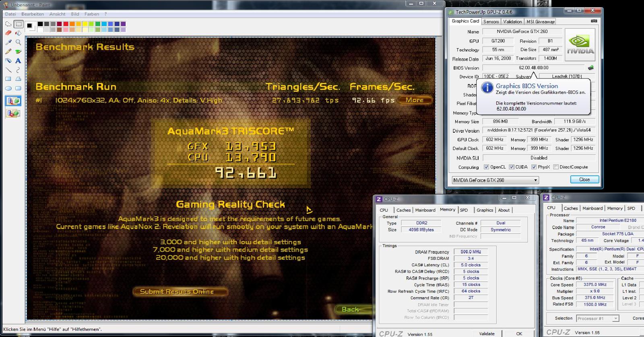Select the Magnifier tool in Paint

(18, 42)
